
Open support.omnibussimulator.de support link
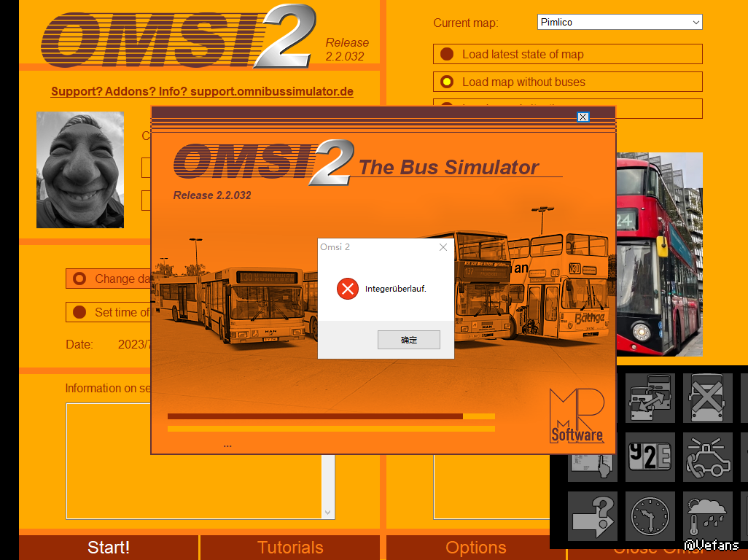pyautogui.click(x=202, y=91)
